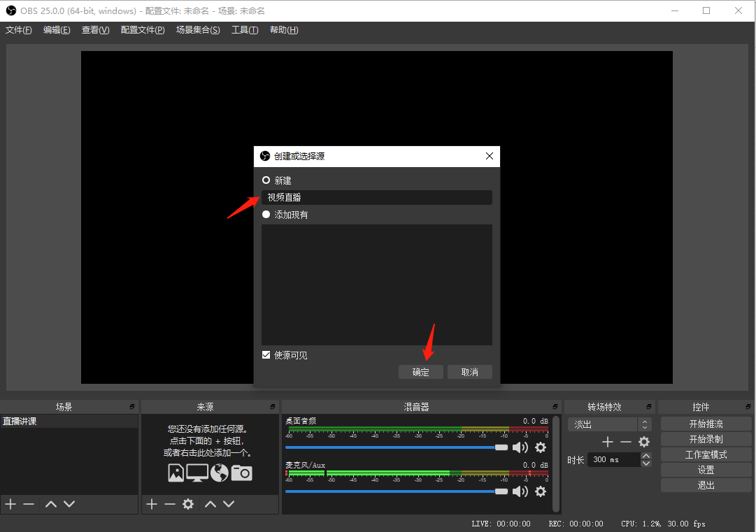Screen dimensions: 756x532
Task: Open desktop audio settings gear
Action: point(541,447)
